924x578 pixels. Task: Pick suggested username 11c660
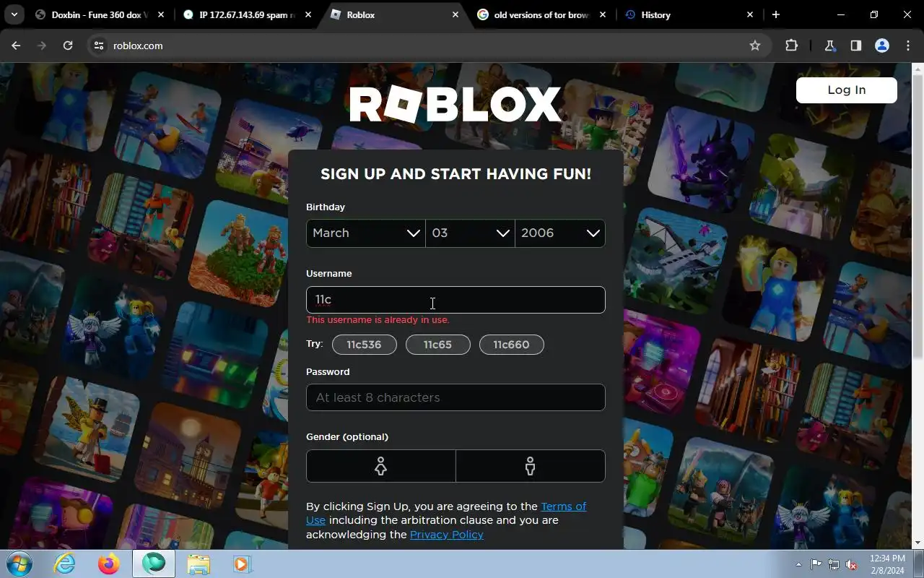tap(511, 345)
